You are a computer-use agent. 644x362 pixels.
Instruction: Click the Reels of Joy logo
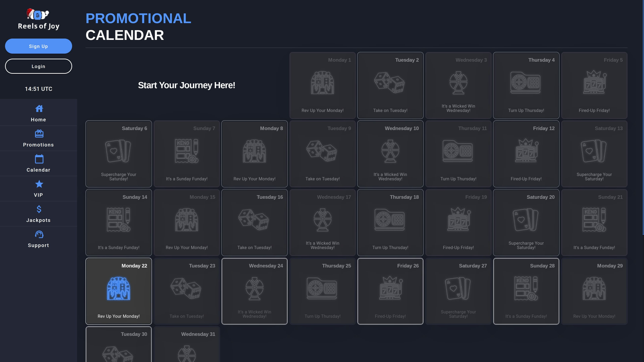pos(38,19)
